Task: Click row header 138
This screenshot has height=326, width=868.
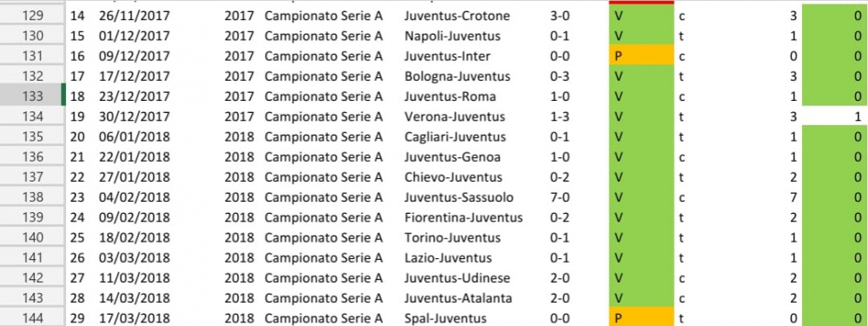Action: click(32, 197)
